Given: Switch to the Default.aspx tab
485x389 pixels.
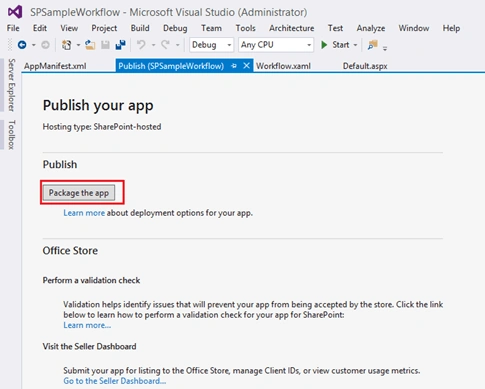Looking at the screenshot, I should [x=365, y=66].
